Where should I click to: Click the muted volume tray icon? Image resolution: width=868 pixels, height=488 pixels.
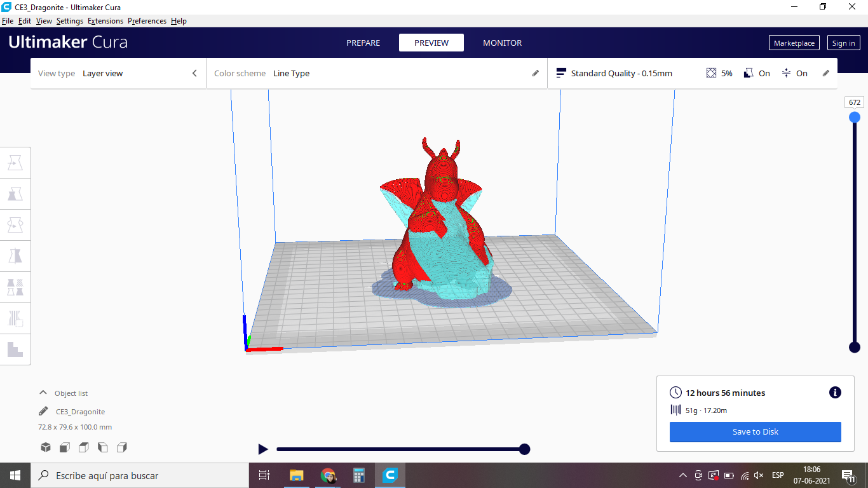coord(759,475)
